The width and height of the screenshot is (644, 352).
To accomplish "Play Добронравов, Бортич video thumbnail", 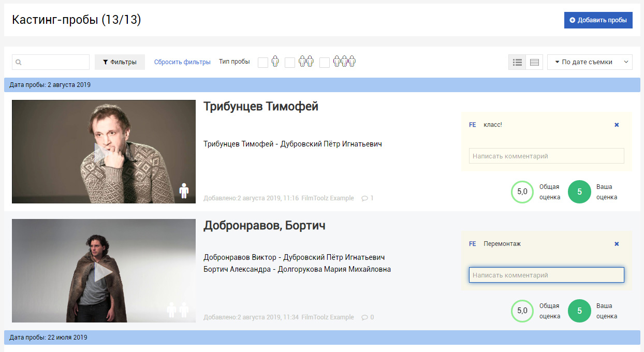I will coord(104,271).
